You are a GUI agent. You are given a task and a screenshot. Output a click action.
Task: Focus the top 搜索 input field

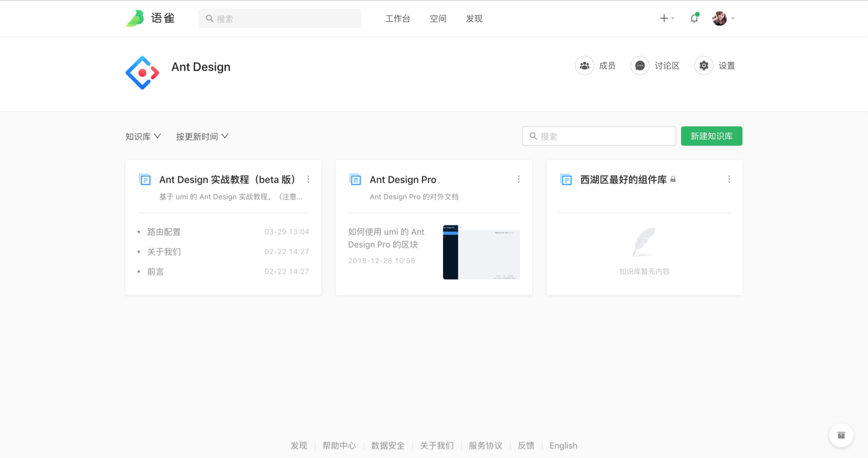click(x=280, y=19)
